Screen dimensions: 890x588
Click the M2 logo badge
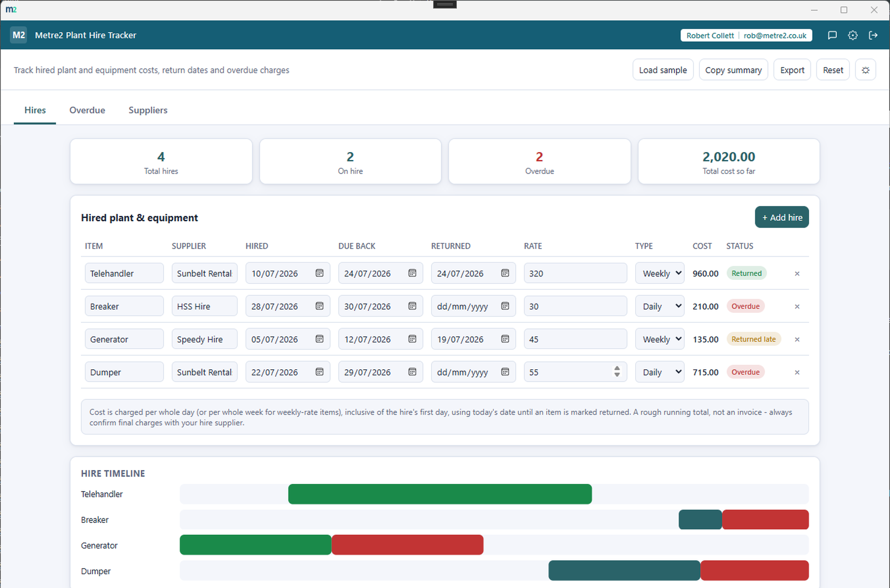(19, 35)
